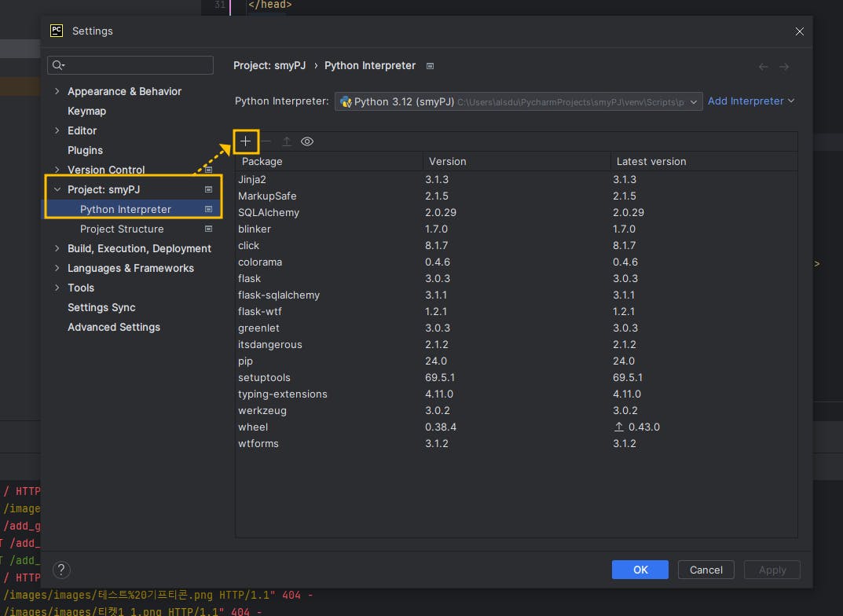Select the greenlet package row
843x616 pixels.
[x=516, y=328]
